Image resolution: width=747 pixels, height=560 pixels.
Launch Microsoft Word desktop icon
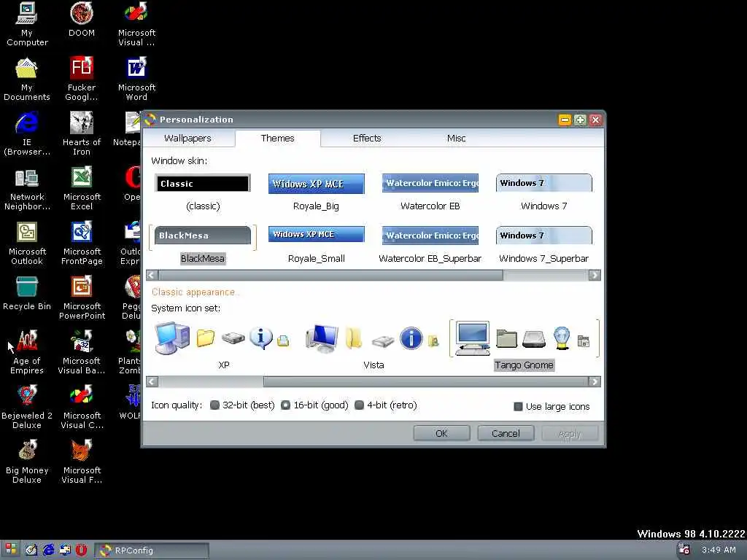pos(136,79)
